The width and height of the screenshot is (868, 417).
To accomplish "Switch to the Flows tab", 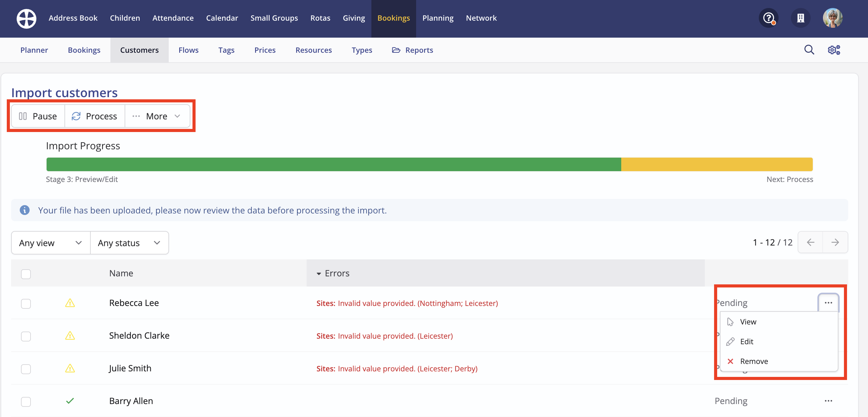I will pyautogui.click(x=188, y=50).
